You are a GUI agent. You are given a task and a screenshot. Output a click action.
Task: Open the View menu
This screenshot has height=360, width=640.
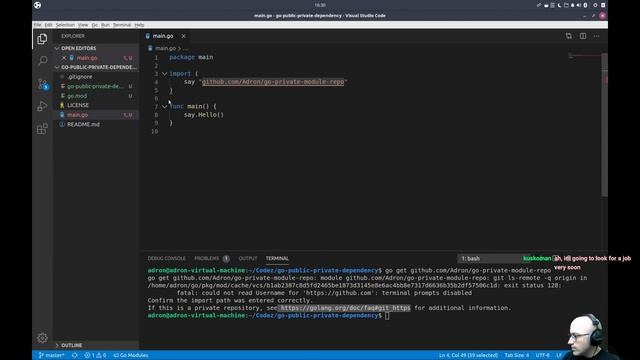point(83,25)
